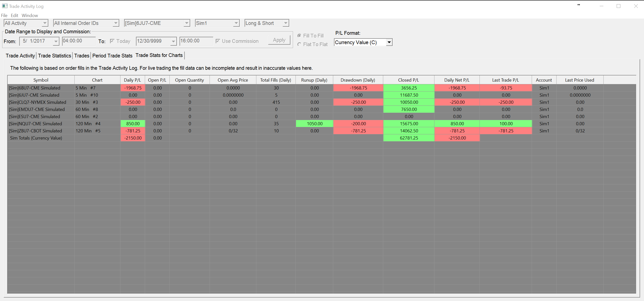
Task: Select the Flat To Flat radio option
Action: point(299,44)
